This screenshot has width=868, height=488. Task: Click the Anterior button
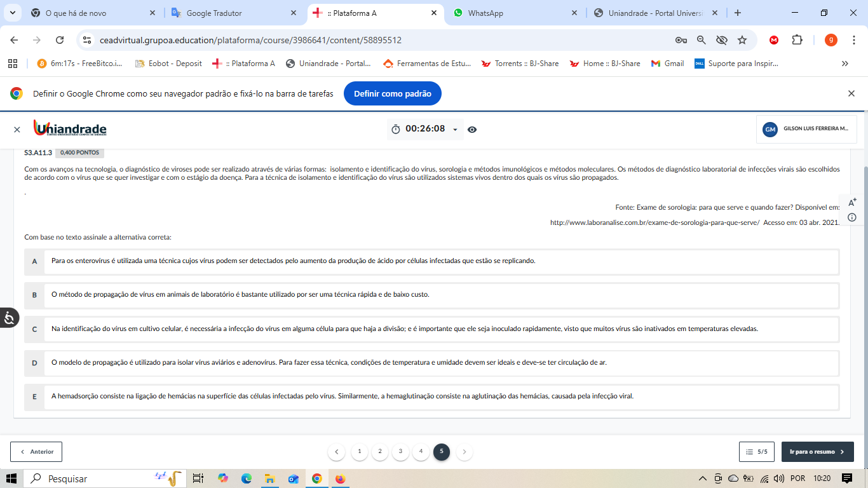point(36,452)
